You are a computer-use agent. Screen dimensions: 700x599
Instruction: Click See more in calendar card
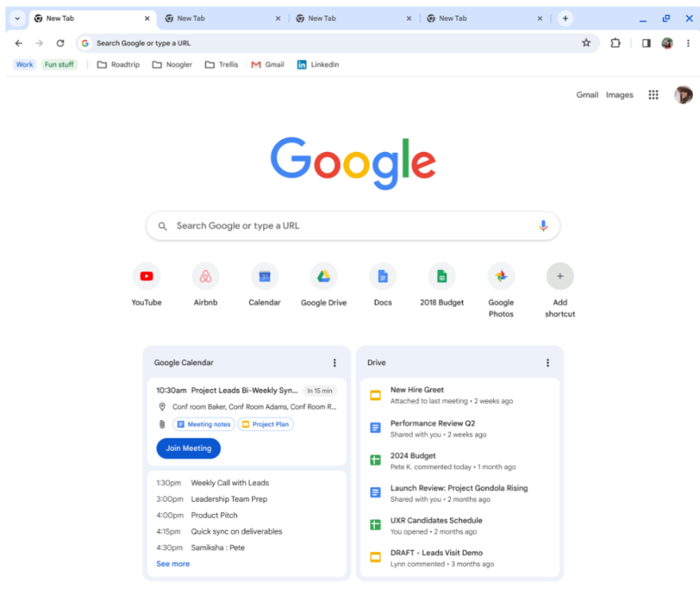(x=173, y=564)
